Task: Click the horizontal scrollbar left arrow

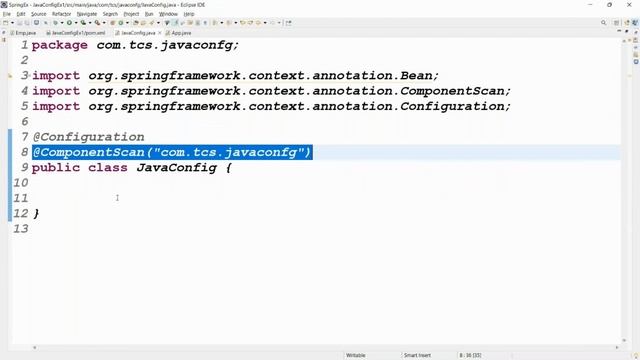Action: (35, 348)
